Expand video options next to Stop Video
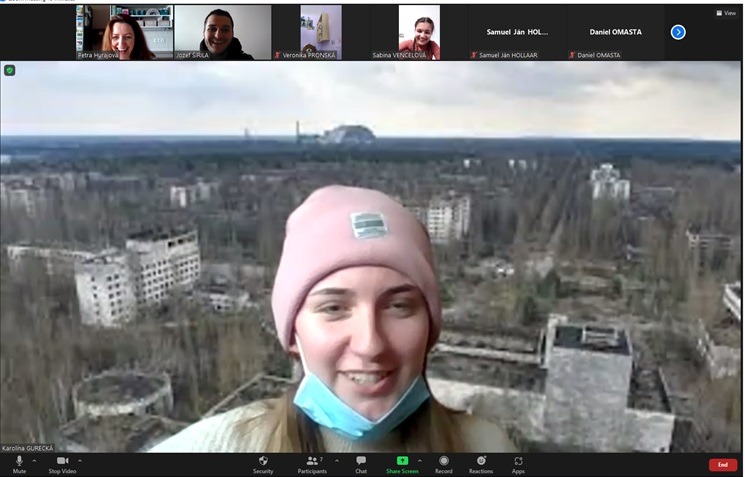 point(80,460)
